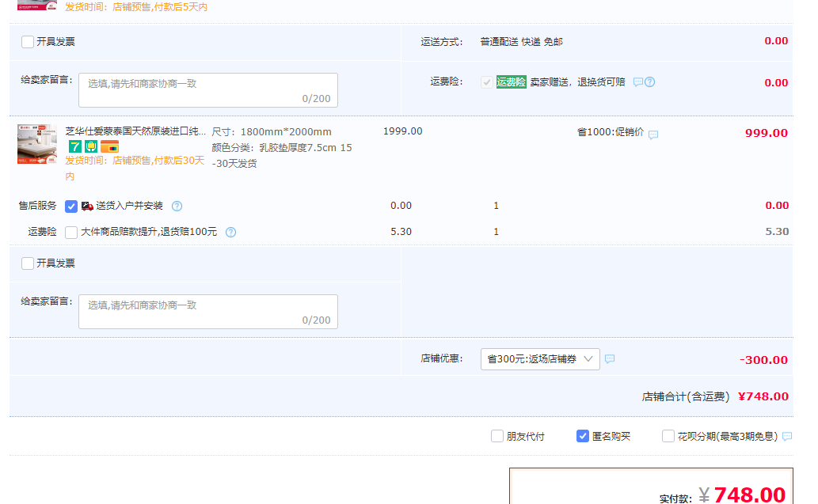Open the product link 芝华仕爱蒙泰国天然原装进口纯...
This screenshot has width=818, height=504.
click(135, 131)
